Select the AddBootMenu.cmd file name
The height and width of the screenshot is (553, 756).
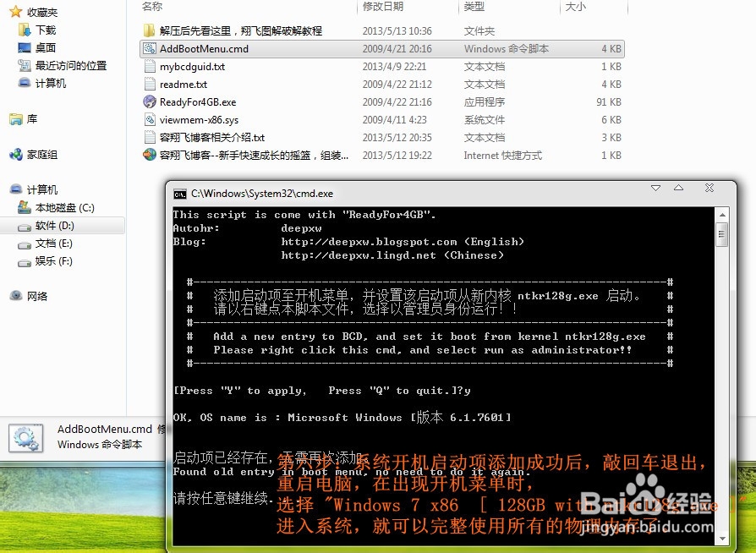click(x=204, y=49)
